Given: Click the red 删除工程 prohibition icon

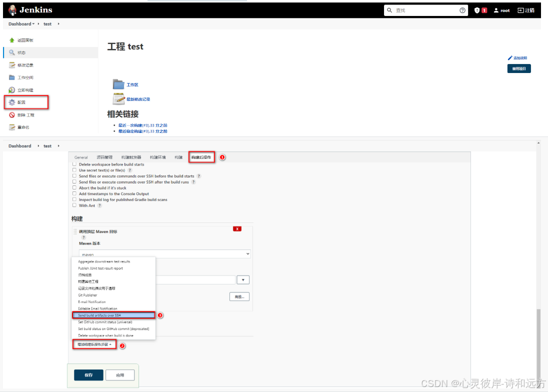Looking at the screenshot, I should (12, 115).
